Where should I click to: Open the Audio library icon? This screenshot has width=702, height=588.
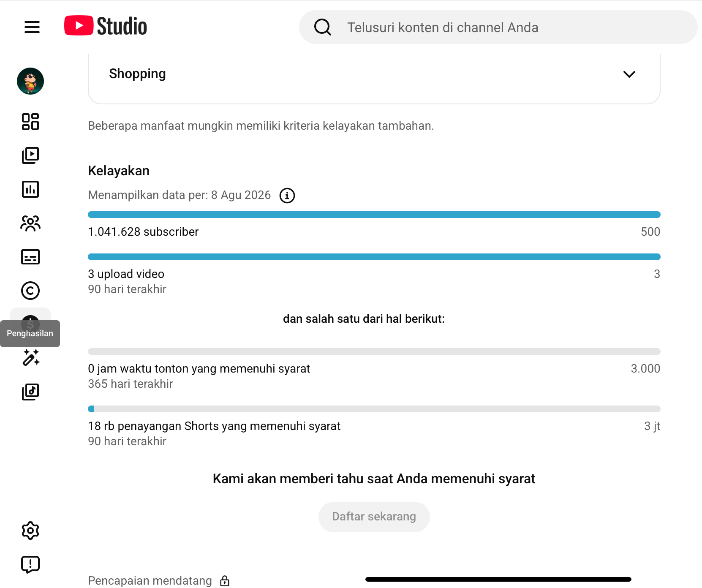[30, 392]
